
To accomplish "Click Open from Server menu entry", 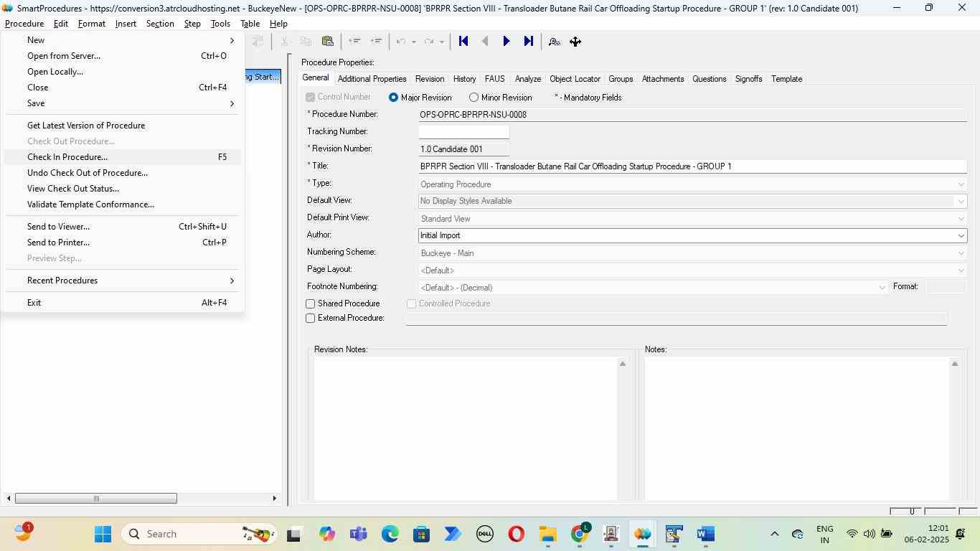I will 123,56.
